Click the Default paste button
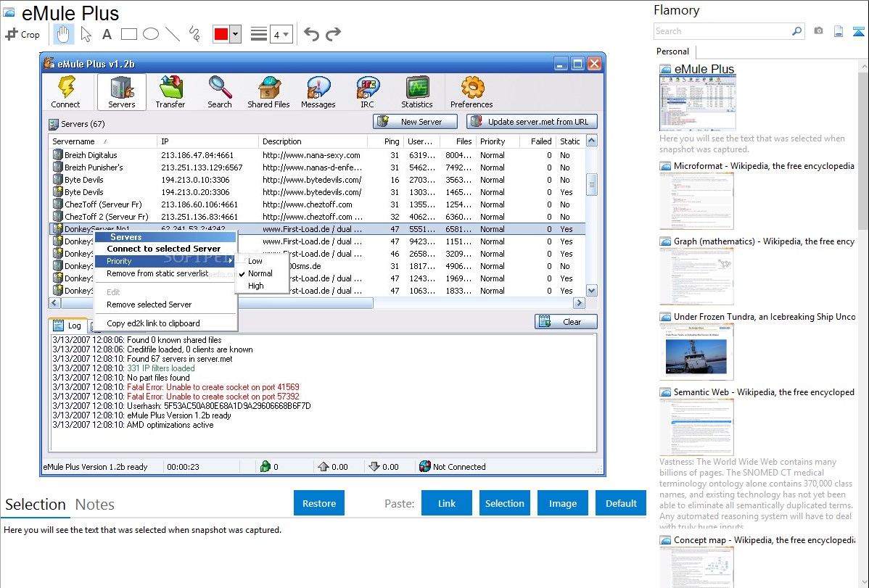The width and height of the screenshot is (869, 588). point(621,503)
